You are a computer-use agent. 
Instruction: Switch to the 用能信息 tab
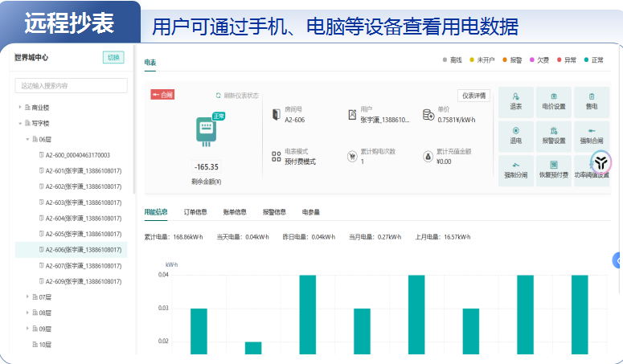tap(156, 212)
